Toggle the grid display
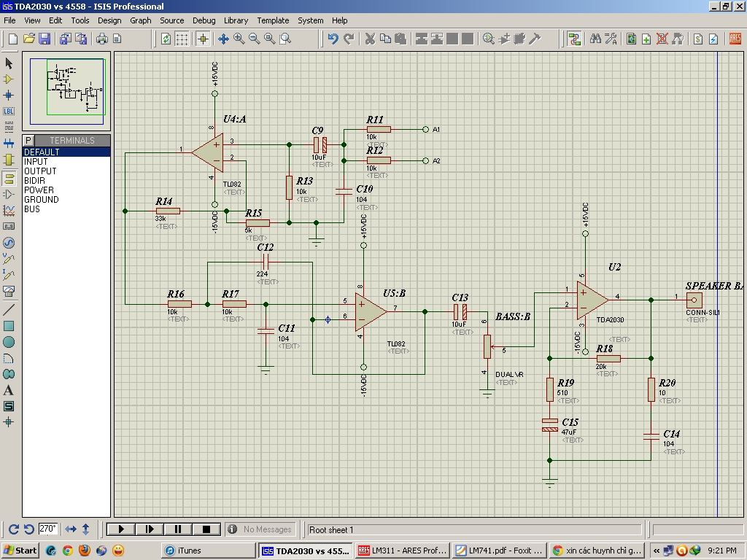The width and height of the screenshot is (747, 560). tap(182, 39)
